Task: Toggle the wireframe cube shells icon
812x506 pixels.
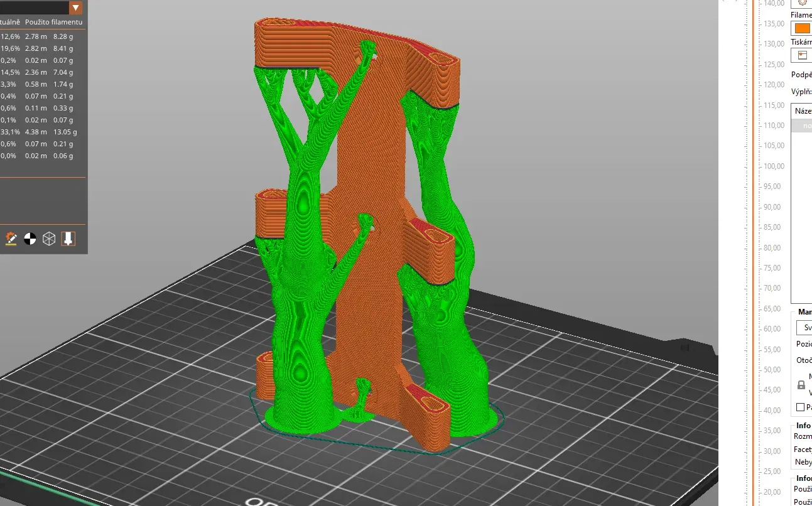Action: (x=49, y=239)
